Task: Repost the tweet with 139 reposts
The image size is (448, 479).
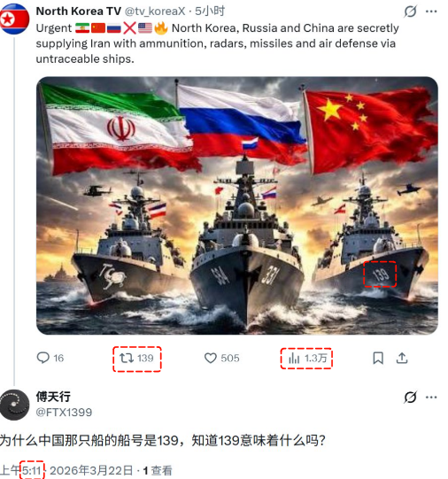Action: click(x=136, y=358)
